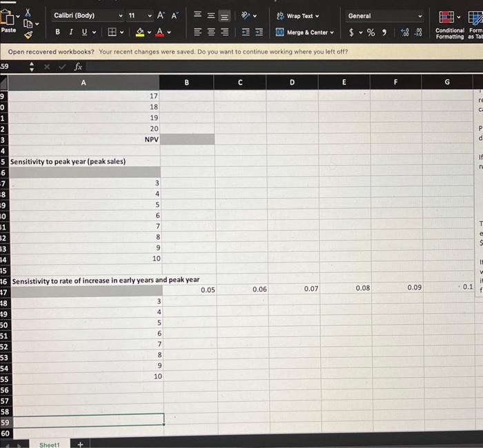
Task: Apply the yellow fill color
Action: point(140,32)
